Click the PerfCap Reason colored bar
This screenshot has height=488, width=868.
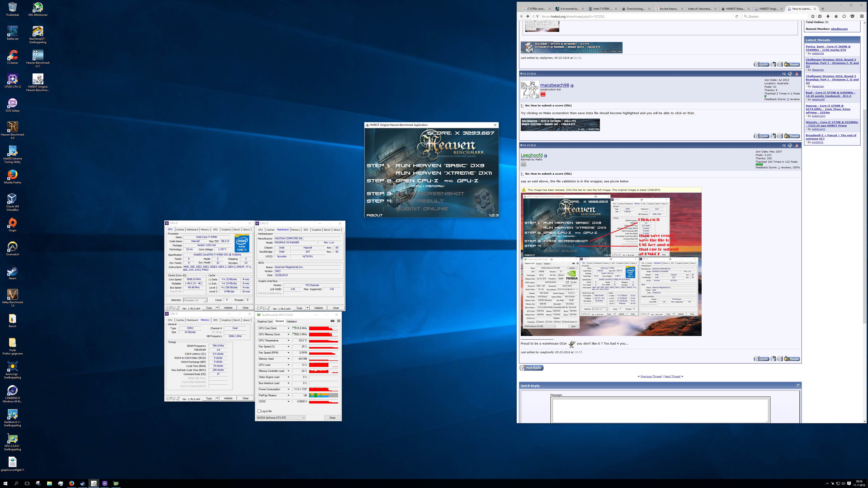coord(323,395)
